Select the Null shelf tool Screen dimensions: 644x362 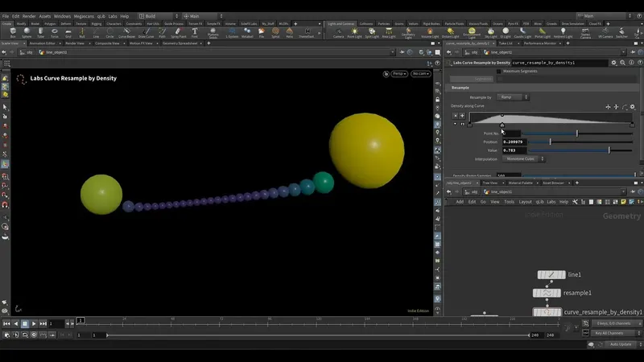pyautogui.click(x=82, y=32)
